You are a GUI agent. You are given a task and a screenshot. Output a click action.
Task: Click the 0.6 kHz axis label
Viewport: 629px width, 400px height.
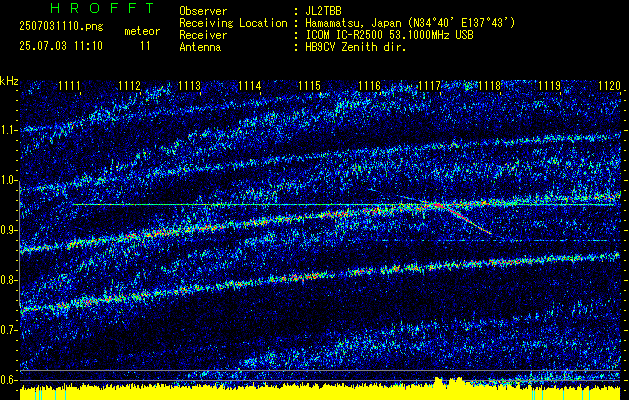(8, 380)
